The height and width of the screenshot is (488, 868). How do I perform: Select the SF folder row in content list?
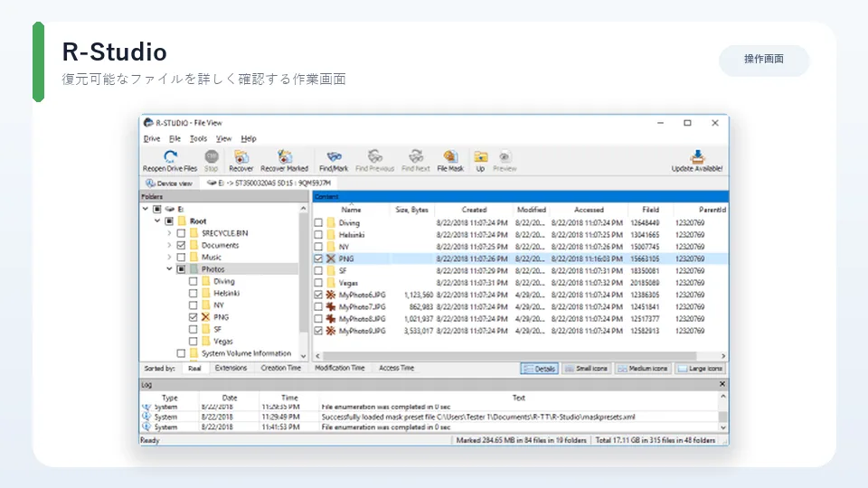pos(521,271)
